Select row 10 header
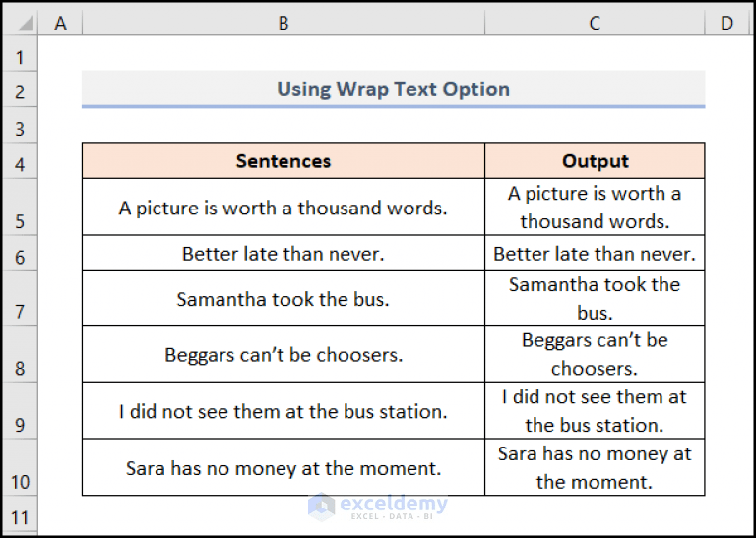This screenshot has width=756, height=538. pyautogui.click(x=20, y=467)
